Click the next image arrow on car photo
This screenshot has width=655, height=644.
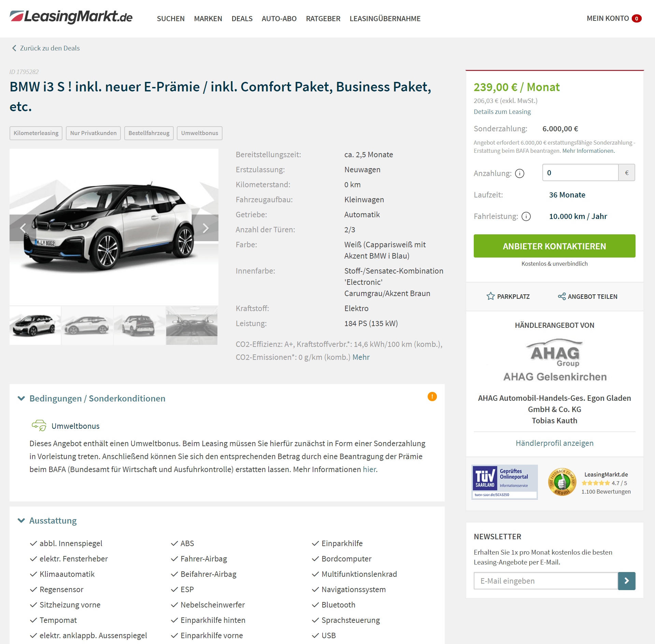pos(205,228)
